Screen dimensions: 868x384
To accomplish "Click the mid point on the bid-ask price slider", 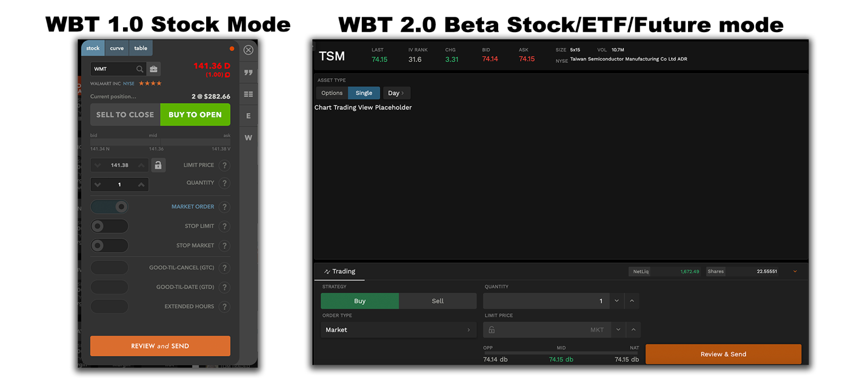I will (160, 143).
